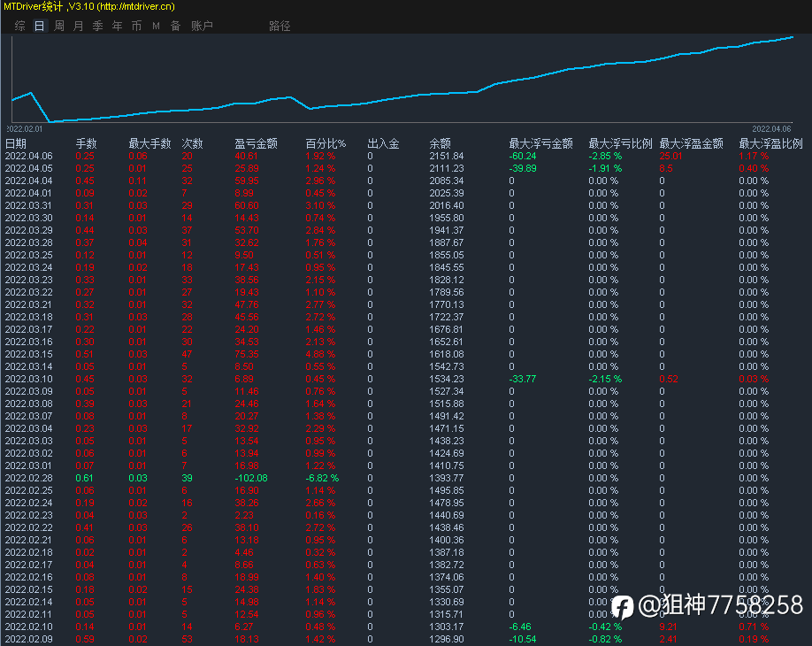The image size is (812, 646).
Task: Click the trade count 53
Action: 187,639
